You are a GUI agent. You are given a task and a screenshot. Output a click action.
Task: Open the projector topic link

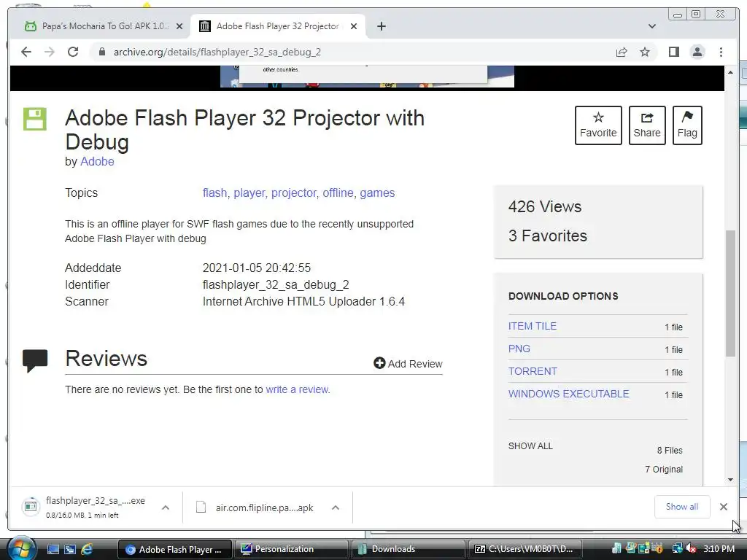pos(293,192)
